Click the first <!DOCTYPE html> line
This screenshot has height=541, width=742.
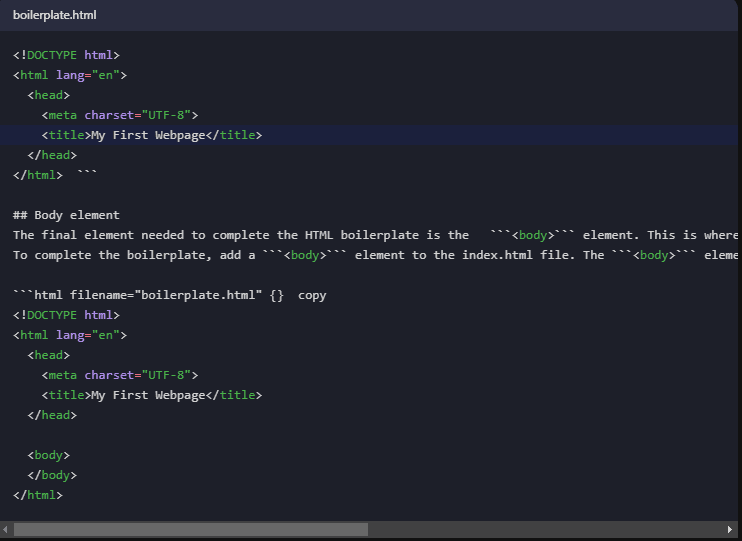tap(66, 55)
